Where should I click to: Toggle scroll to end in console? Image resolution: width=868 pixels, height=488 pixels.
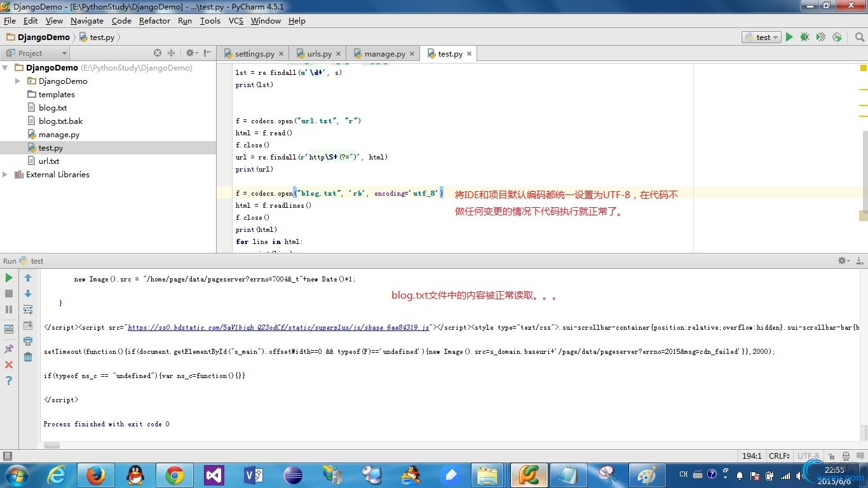click(28, 325)
